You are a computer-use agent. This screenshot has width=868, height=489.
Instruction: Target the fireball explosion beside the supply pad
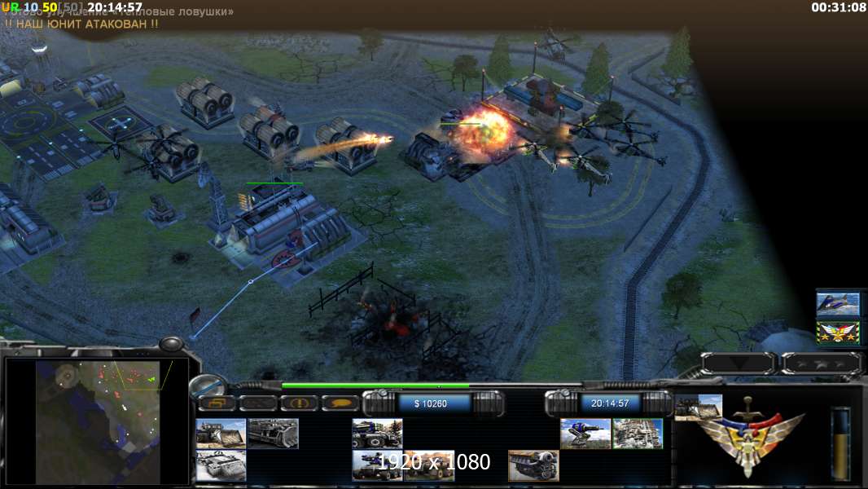486,130
